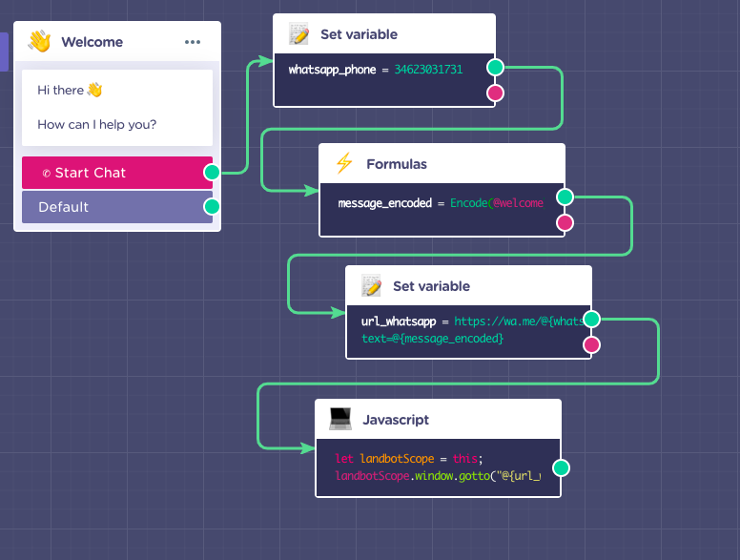Select the Default button in Welcome block
This screenshot has height=560, width=740.
click(x=117, y=207)
